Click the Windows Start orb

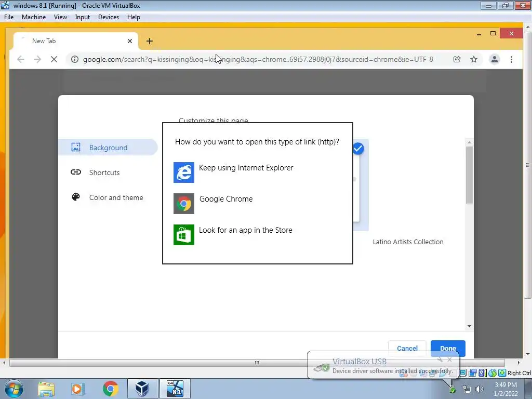click(14, 389)
